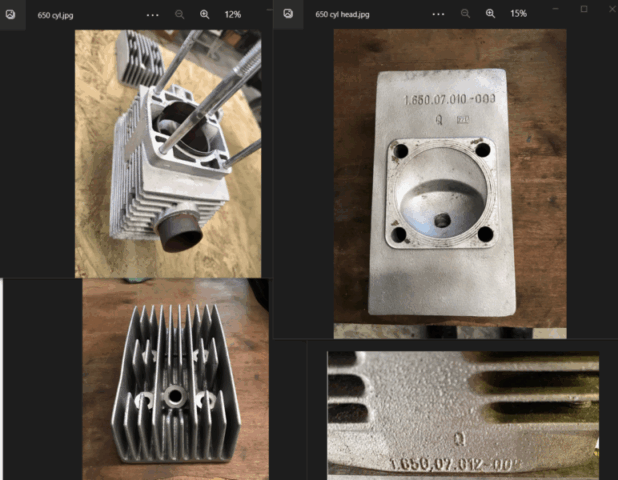Image resolution: width=618 pixels, height=480 pixels.
Task: Click the 15% zoom level indicator
Action: pyautogui.click(x=518, y=15)
